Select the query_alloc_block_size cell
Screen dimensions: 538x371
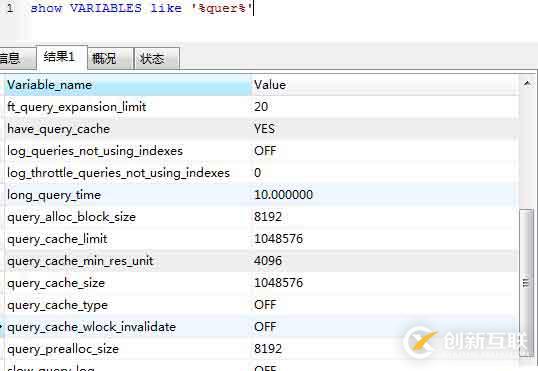click(128, 217)
